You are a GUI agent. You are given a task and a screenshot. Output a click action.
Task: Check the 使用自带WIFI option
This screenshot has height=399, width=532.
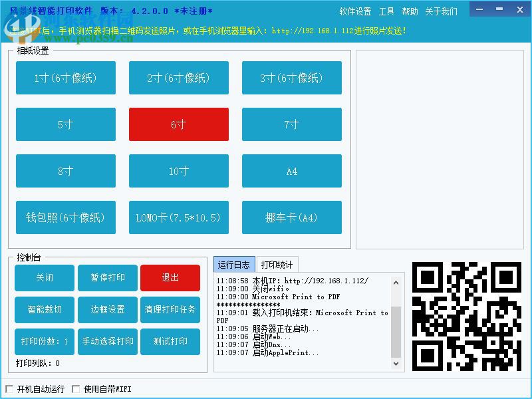click(76, 388)
